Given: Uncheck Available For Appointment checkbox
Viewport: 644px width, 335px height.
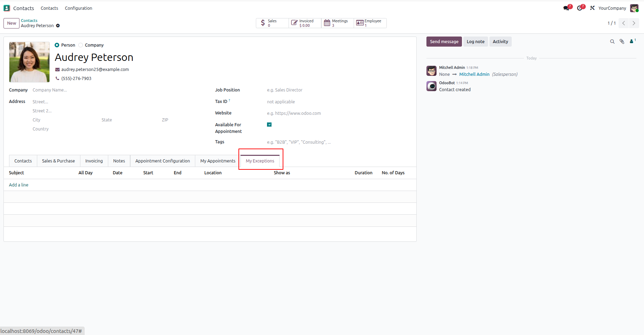Looking at the screenshot, I should click(x=269, y=125).
